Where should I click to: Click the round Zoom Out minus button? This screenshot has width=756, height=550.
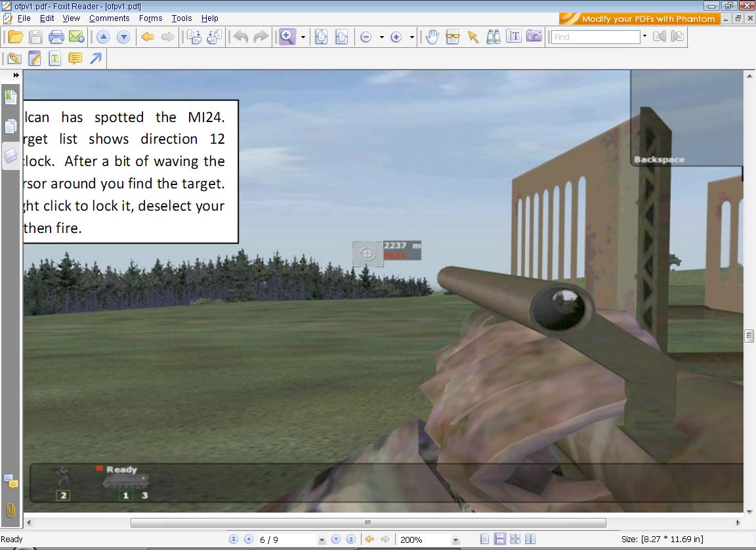366,37
